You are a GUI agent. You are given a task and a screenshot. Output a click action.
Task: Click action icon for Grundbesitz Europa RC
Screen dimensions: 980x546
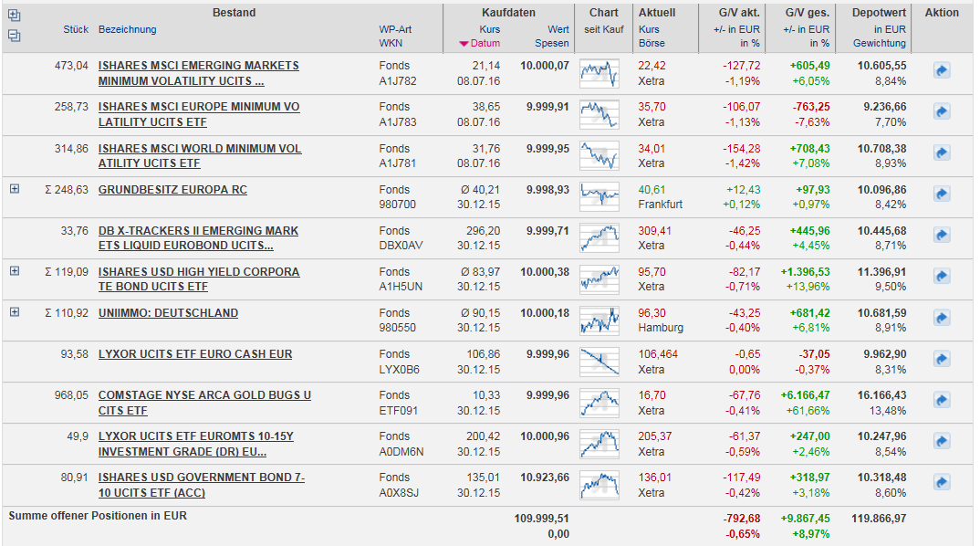tap(942, 197)
